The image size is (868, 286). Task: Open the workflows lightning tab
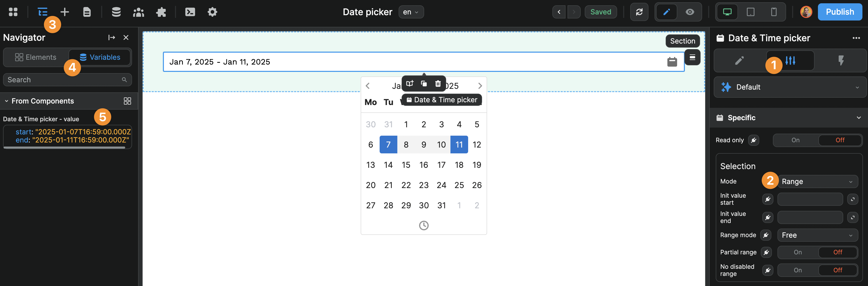pyautogui.click(x=841, y=60)
